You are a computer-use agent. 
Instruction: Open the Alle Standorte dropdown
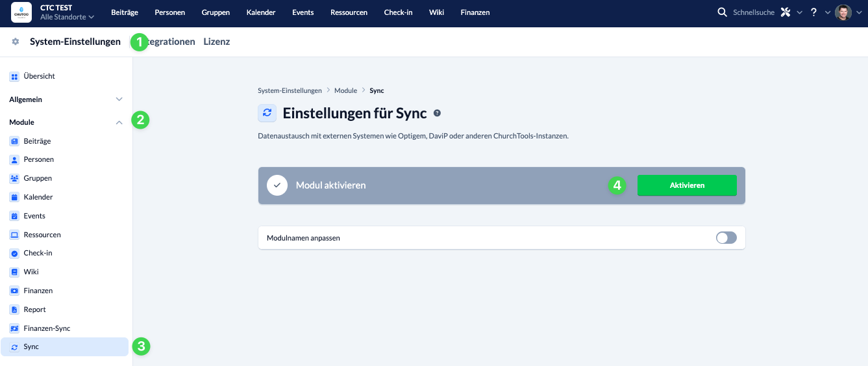67,17
